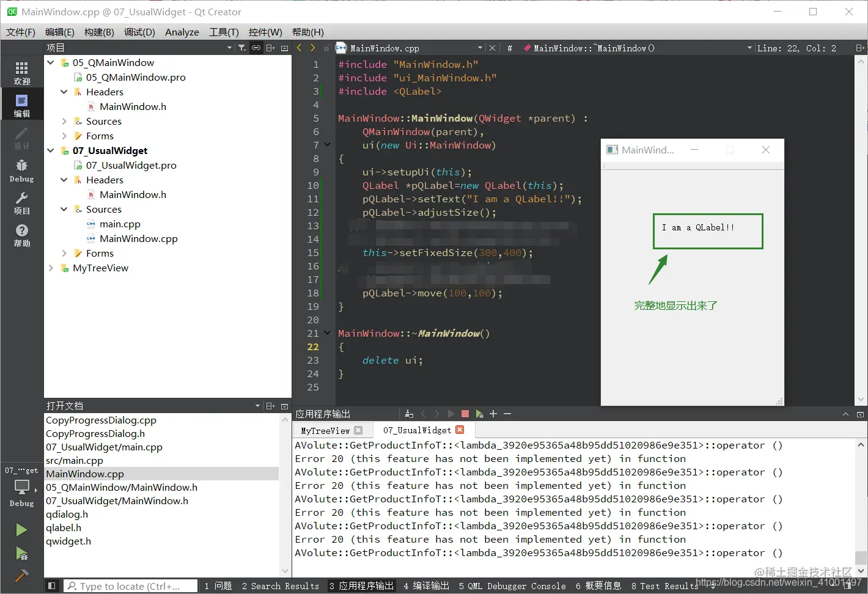Open the 构建(B) menu
The image size is (868, 594).
(99, 32)
